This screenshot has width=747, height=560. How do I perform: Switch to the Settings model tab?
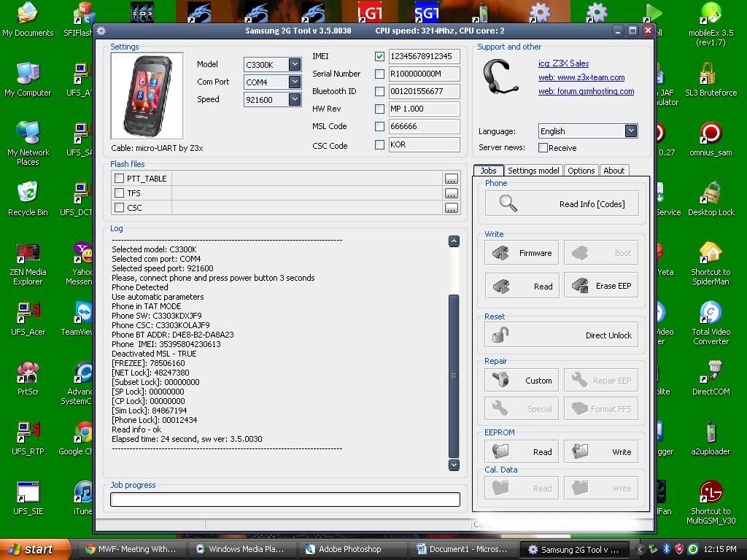[x=533, y=171]
